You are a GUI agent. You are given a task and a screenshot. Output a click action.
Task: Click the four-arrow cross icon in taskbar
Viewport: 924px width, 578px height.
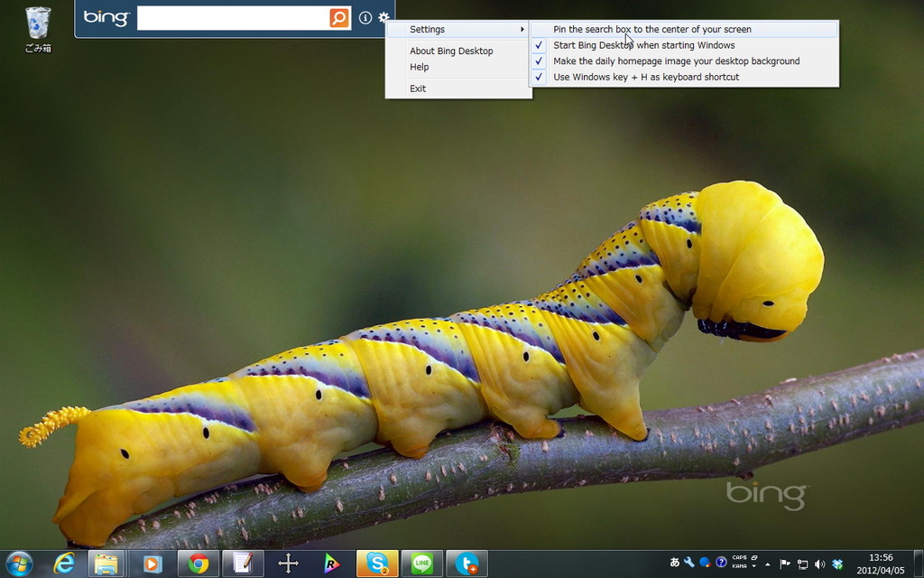coord(288,564)
